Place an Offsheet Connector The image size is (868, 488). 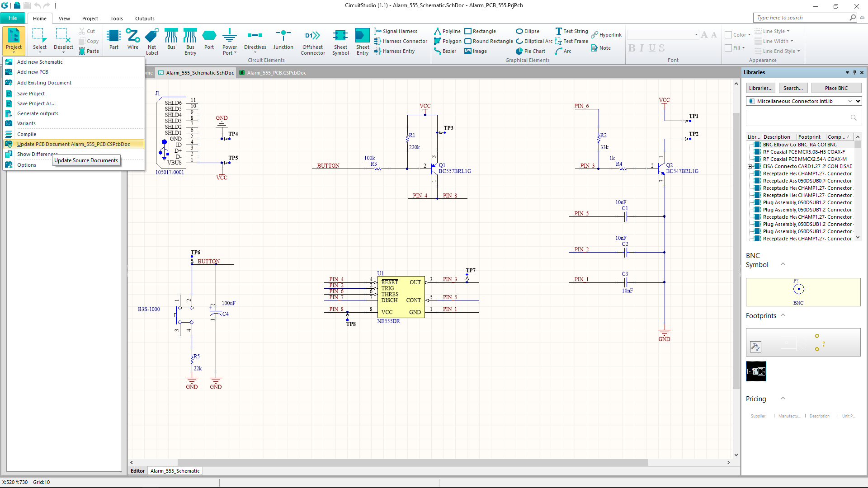313,41
